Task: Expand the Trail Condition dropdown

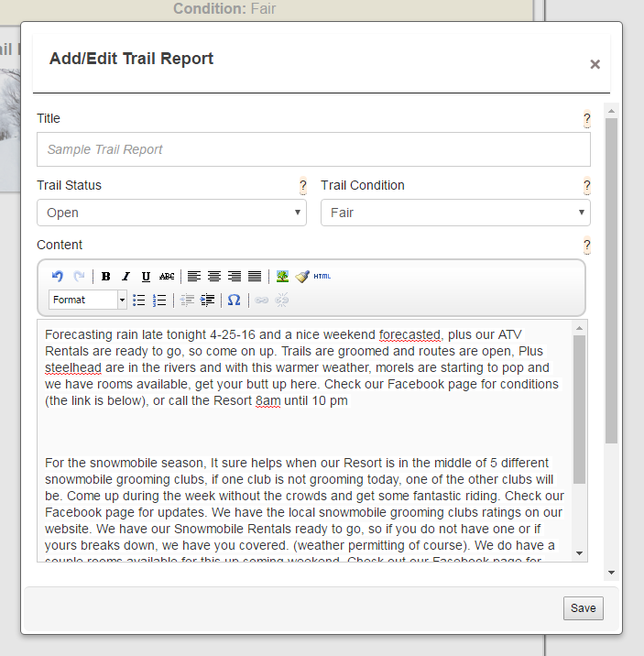Action: point(455,213)
